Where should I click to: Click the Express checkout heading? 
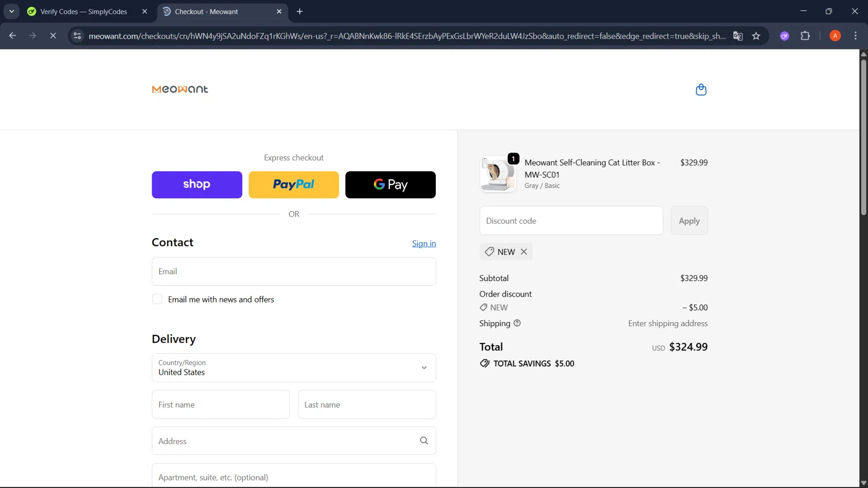(x=294, y=158)
